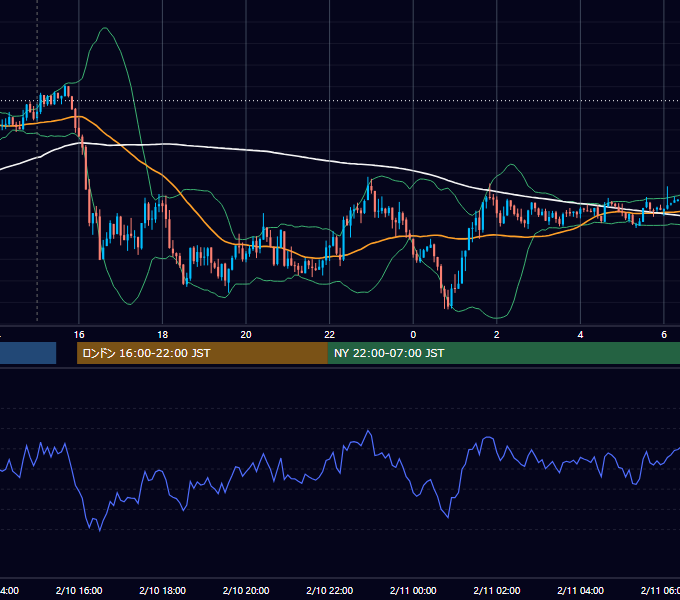Click the 20 hour axis label
The width and height of the screenshot is (680, 600).
pos(246,334)
